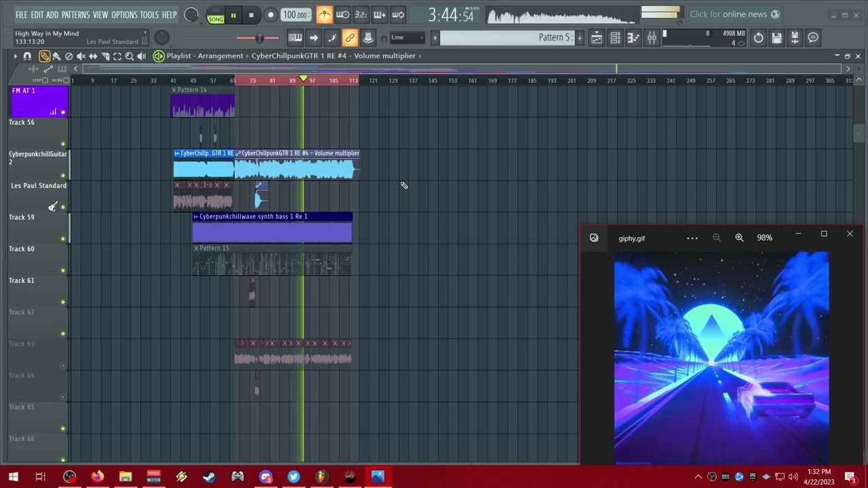Select the Slip tool in playlist toolbar
Screen dimensions: 868x488
pos(93,56)
